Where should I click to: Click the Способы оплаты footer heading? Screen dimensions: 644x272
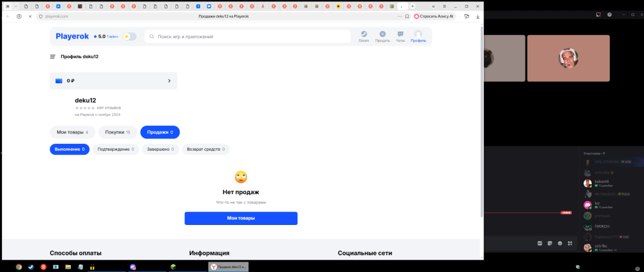pyautogui.click(x=75, y=253)
